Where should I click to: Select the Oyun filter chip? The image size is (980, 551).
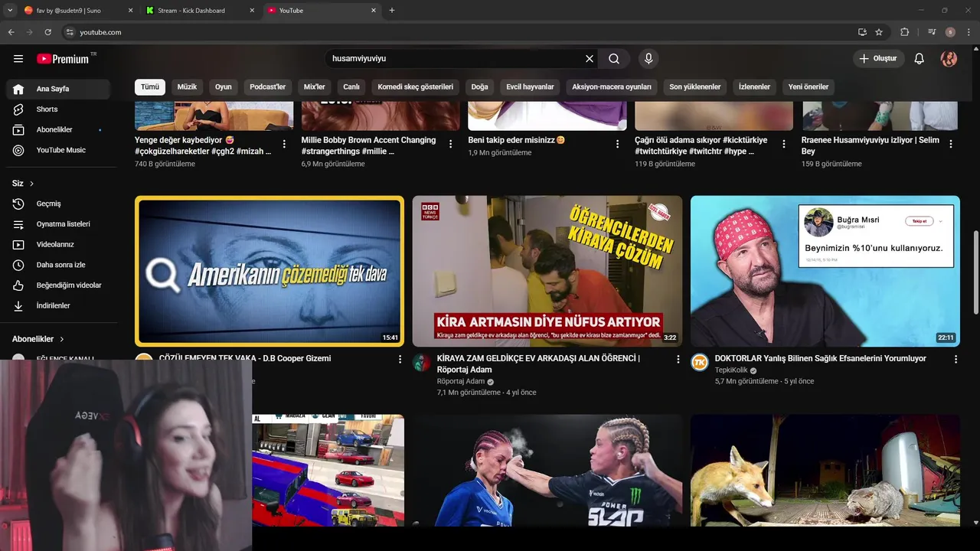[x=224, y=86]
